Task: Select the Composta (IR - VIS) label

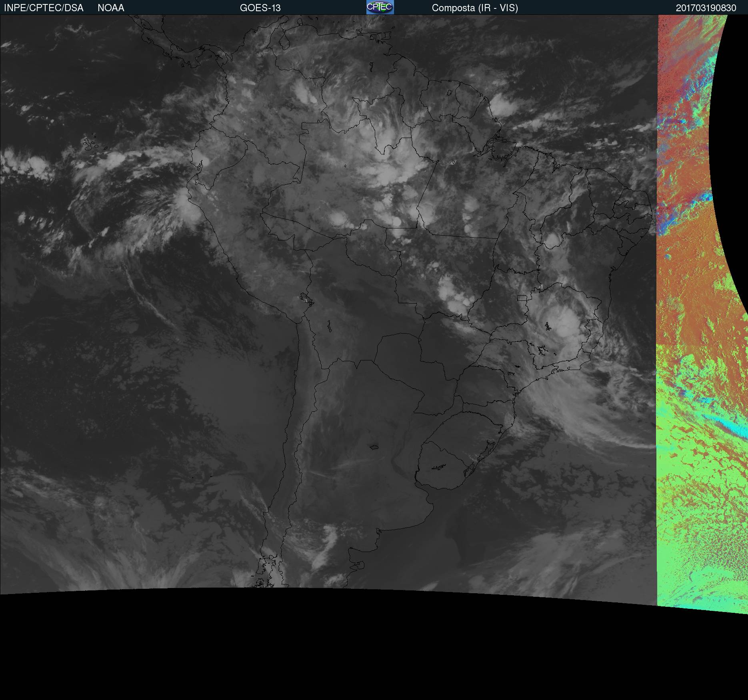Action: (x=475, y=8)
